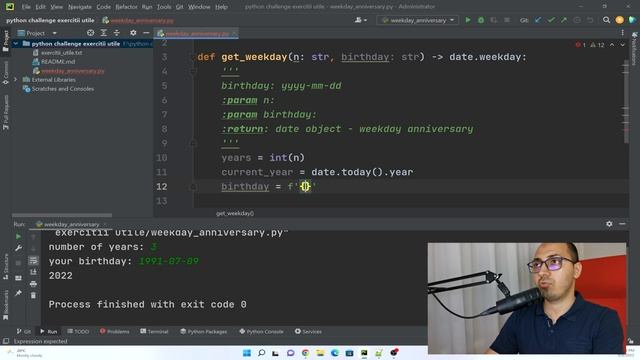
Task: Run with coverage from the main toolbar
Action: pos(494,20)
